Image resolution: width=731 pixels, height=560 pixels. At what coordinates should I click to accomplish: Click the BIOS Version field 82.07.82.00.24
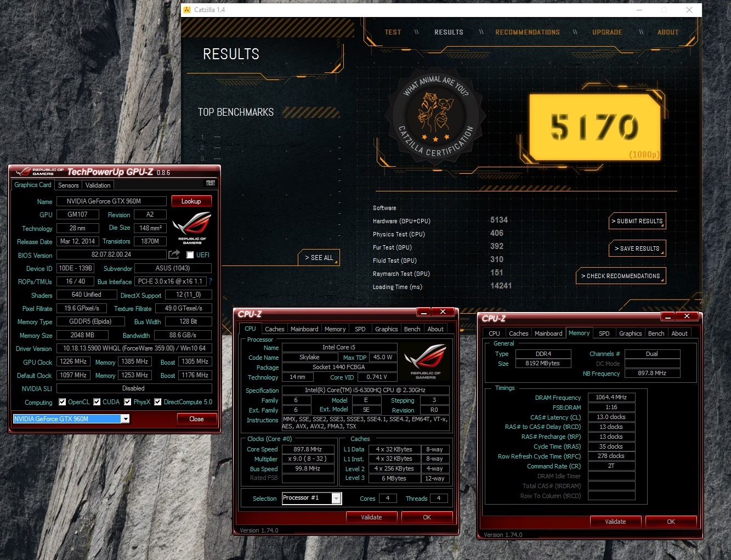coord(111,254)
